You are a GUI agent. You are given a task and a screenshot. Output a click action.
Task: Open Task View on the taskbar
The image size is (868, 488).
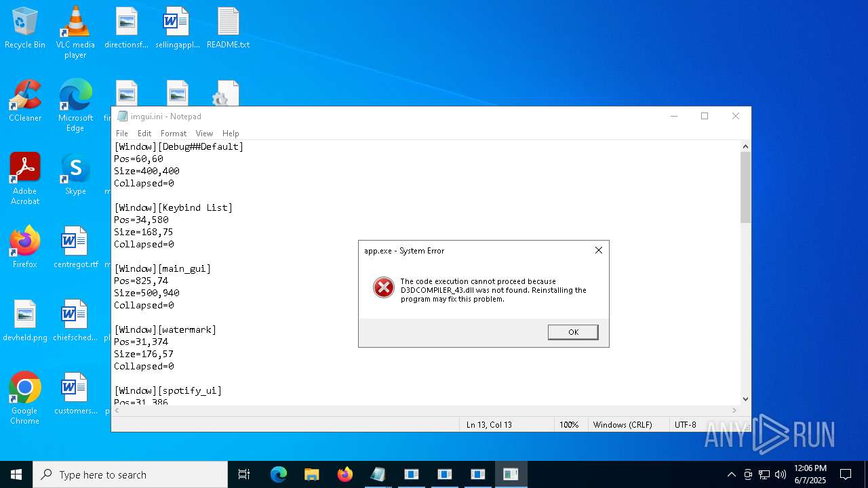click(244, 474)
